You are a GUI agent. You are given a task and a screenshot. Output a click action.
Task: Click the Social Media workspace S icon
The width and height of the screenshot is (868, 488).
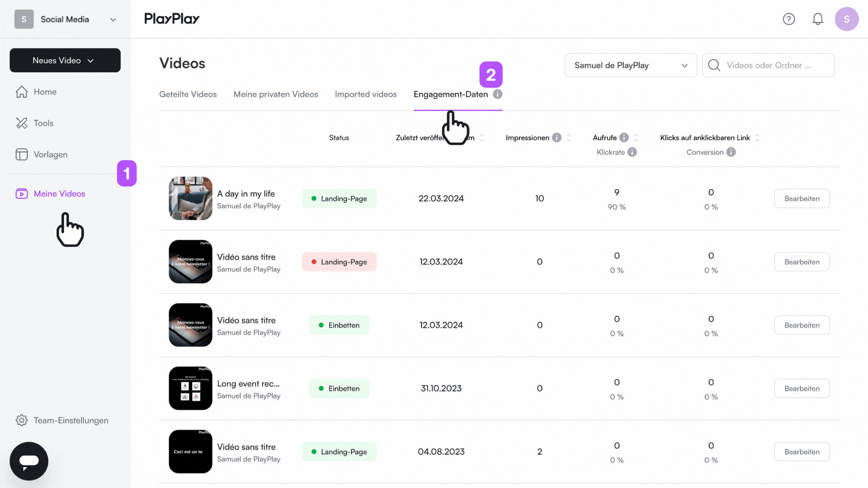(x=24, y=19)
